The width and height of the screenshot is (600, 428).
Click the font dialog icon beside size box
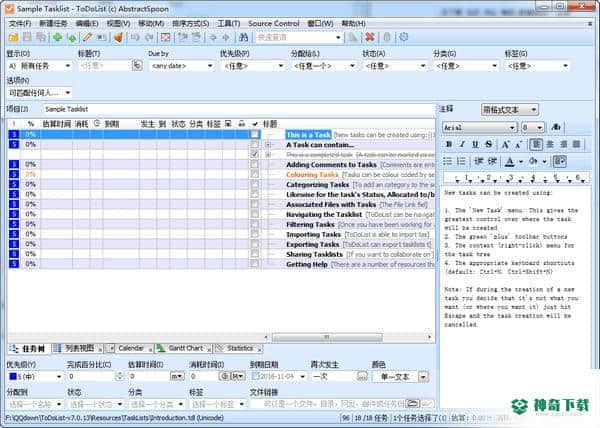[x=555, y=127]
